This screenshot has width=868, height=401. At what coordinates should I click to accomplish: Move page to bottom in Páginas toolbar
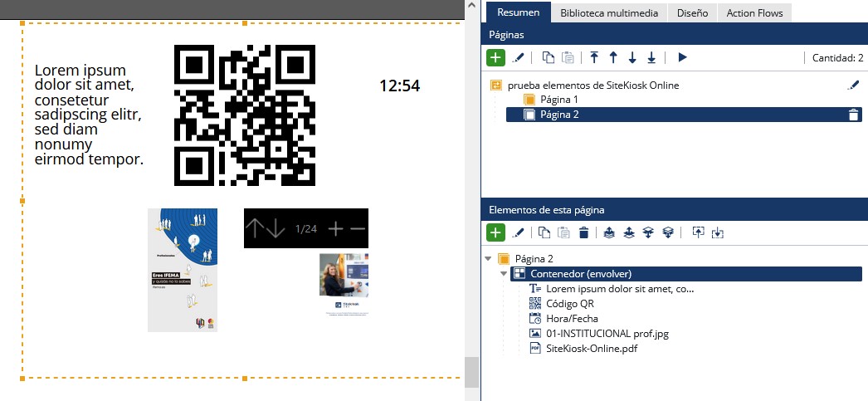point(651,57)
